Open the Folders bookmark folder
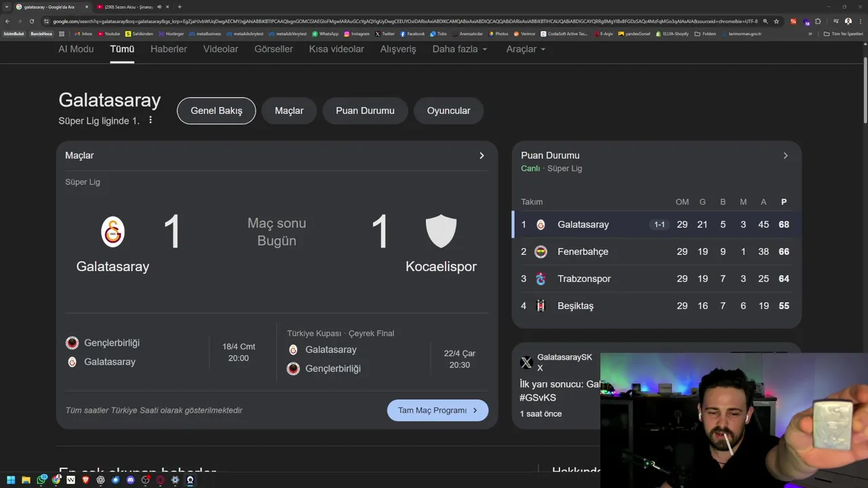 pyautogui.click(x=705, y=33)
